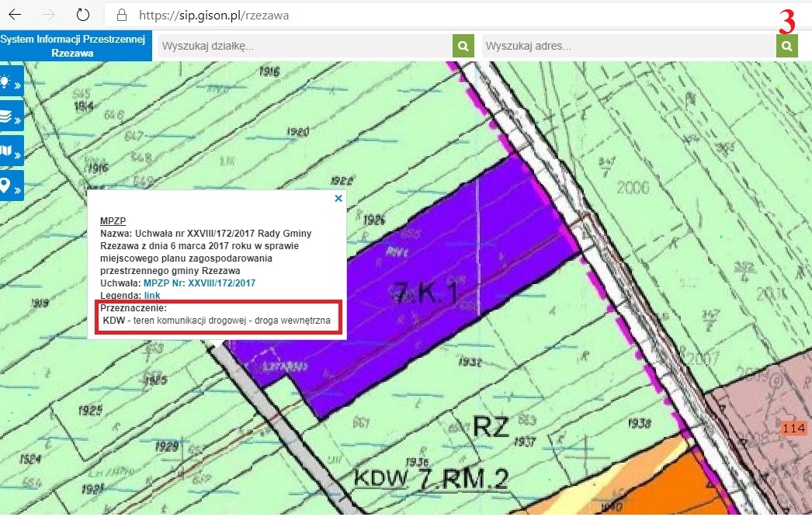Focus the address bar URL sip.gison.pl/rzezawa
This screenshot has width=812, height=517.
[x=213, y=15]
